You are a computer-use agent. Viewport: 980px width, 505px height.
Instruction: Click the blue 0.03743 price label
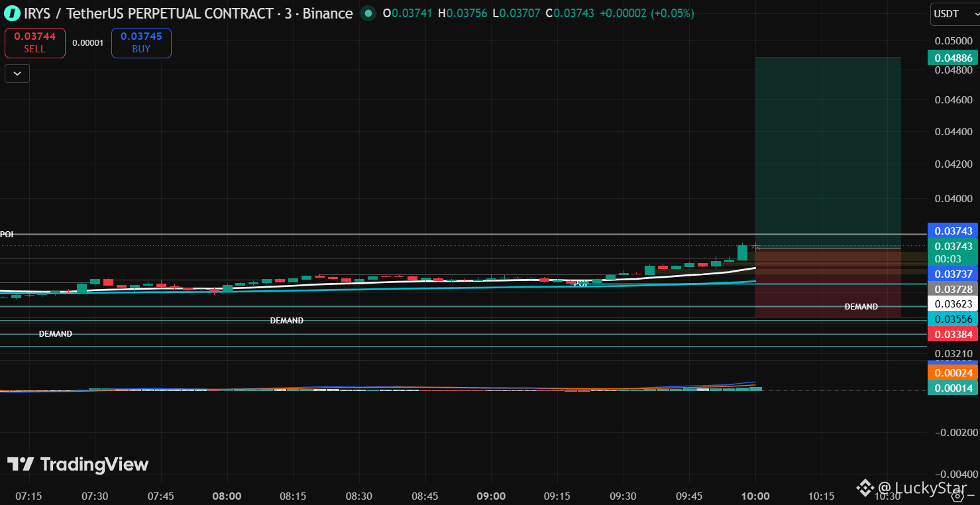pyautogui.click(x=953, y=231)
